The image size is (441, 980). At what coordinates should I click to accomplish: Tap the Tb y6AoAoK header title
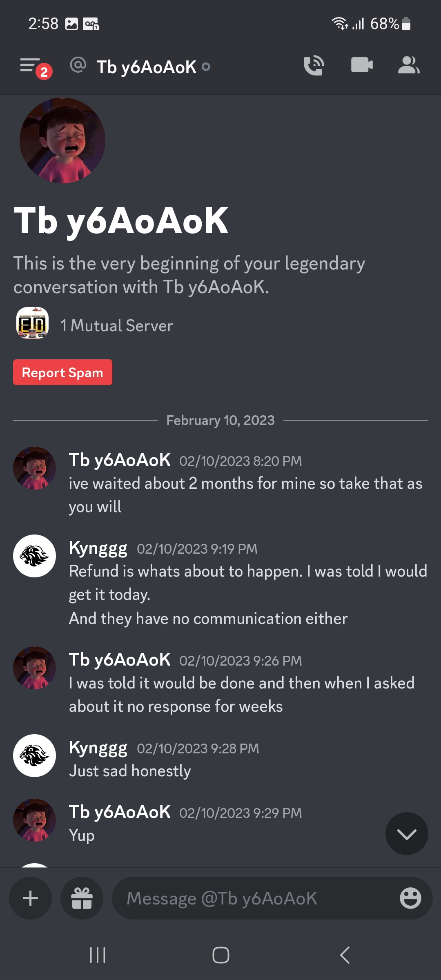coord(146,67)
